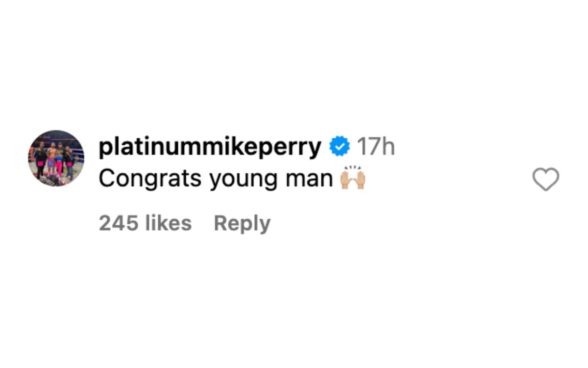588x368 pixels.
Task: Reply to platinummikeperry's comment
Action: [241, 223]
